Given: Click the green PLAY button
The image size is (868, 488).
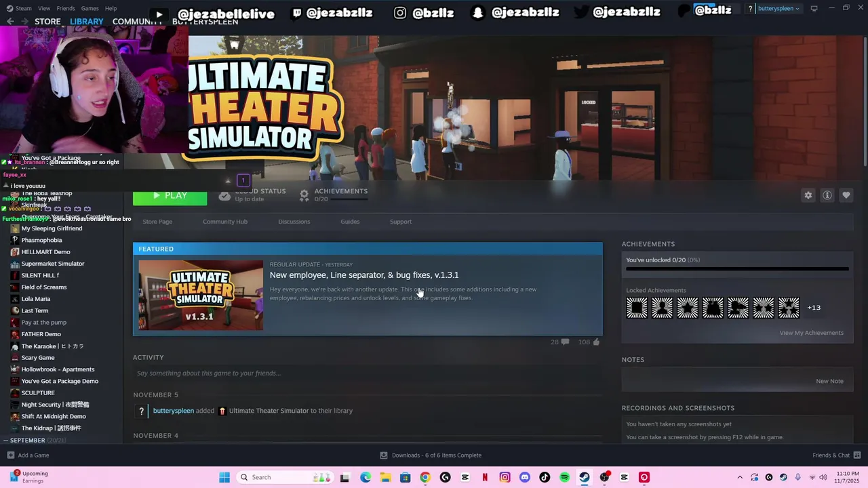Looking at the screenshot, I should point(170,196).
